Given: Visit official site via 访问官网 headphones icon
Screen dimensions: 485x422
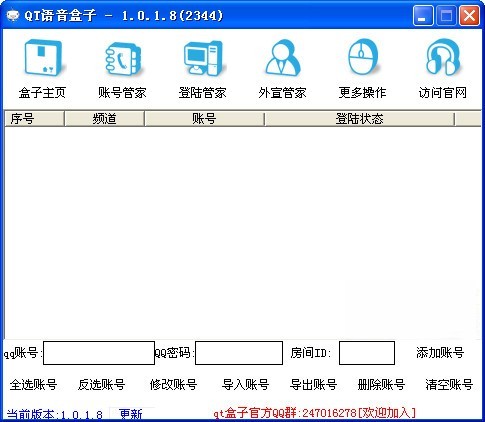Looking at the screenshot, I should click(x=442, y=57).
